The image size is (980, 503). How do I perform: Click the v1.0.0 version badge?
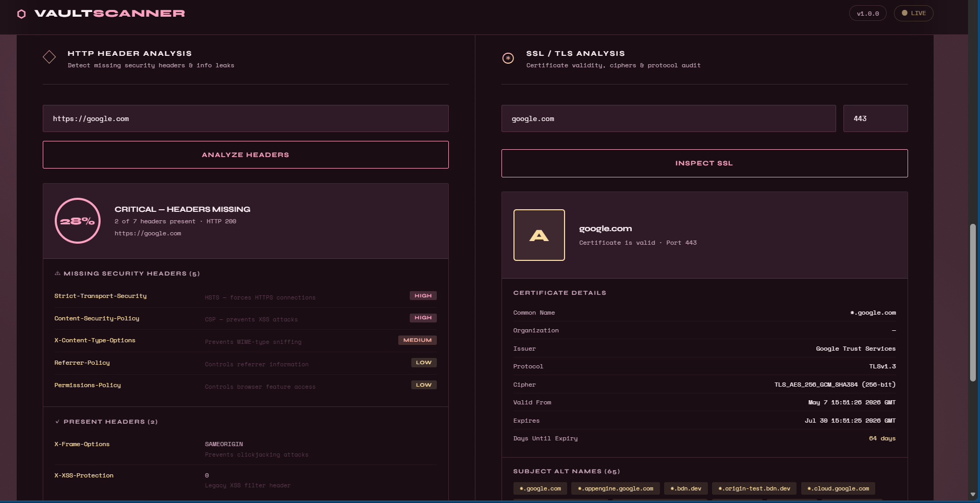868,13
